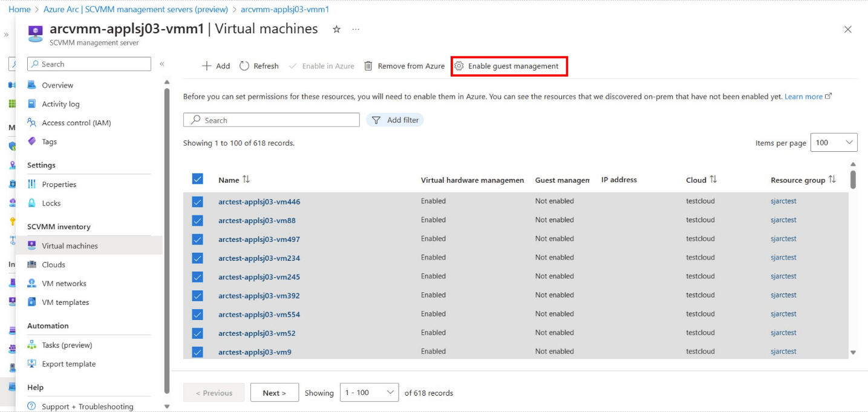This screenshot has width=868, height=412.
Task: Go to the next page of records
Action: point(274,392)
